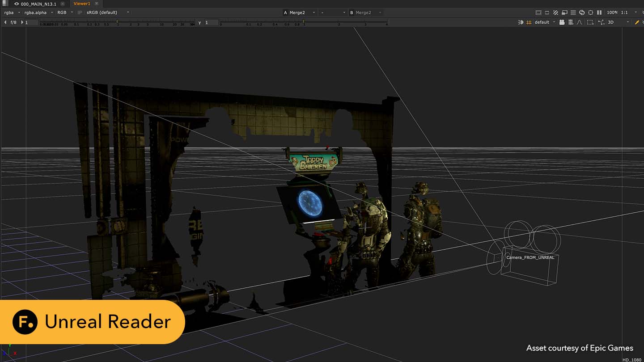Click the region of interest (ROI) icon
Viewport: 644px width, 362px height.
click(x=591, y=13)
